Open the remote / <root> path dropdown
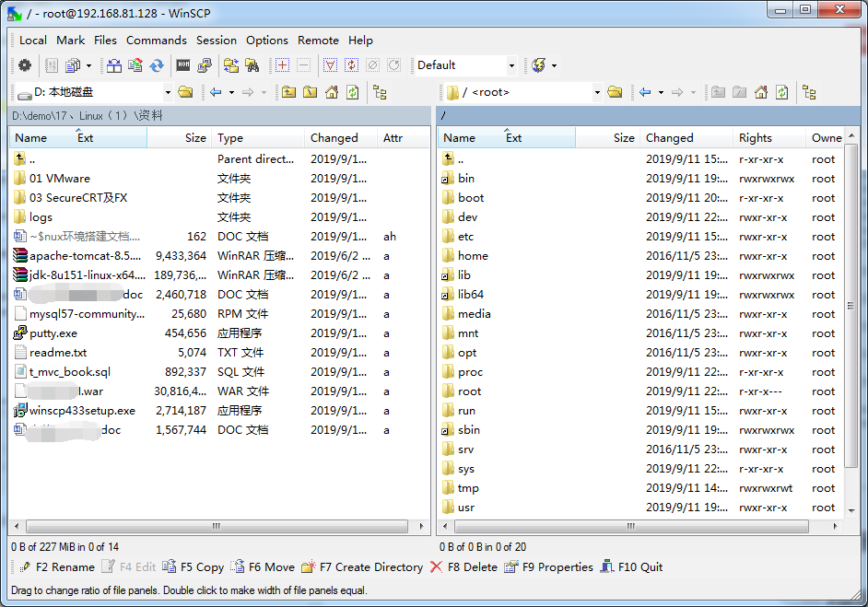This screenshot has width=868, height=607. [597, 92]
